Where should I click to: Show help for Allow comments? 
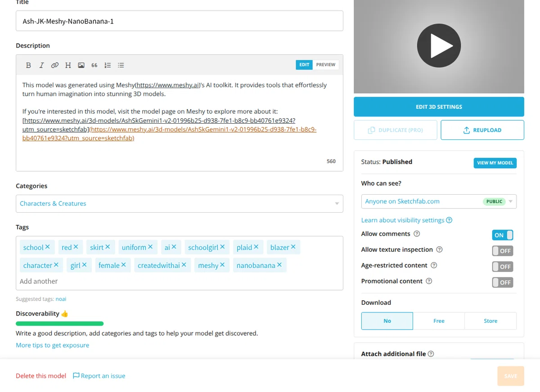(x=417, y=234)
